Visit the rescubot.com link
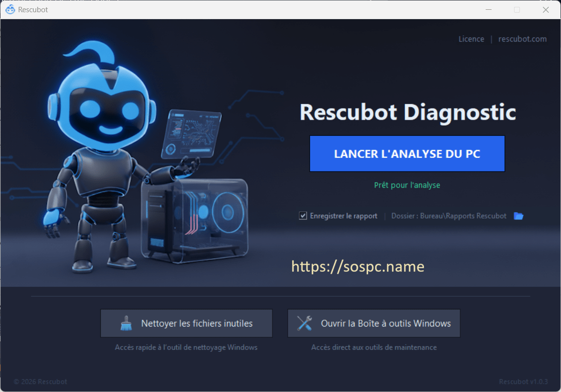The height and width of the screenshot is (392, 561). point(522,39)
